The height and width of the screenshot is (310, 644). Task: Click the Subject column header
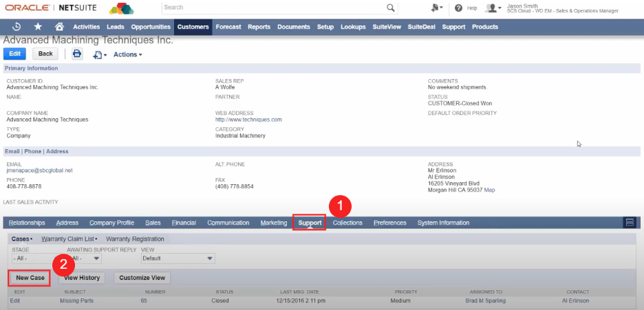75,292
